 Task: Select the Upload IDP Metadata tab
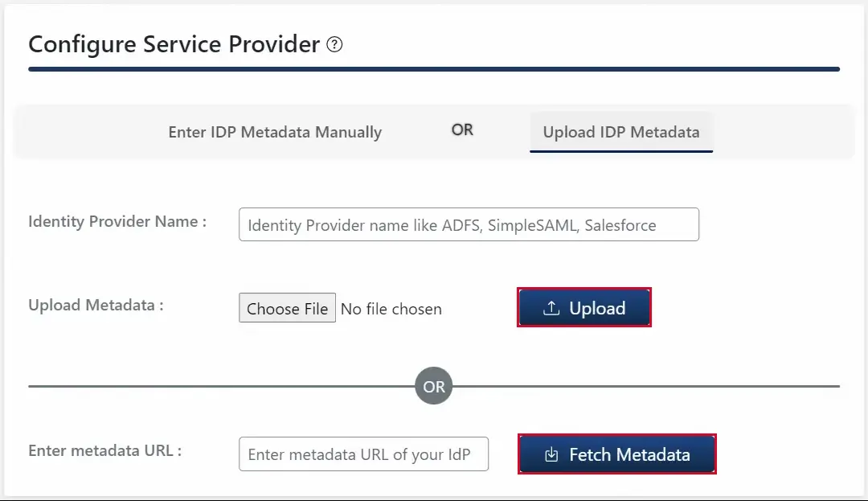[620, 132]
